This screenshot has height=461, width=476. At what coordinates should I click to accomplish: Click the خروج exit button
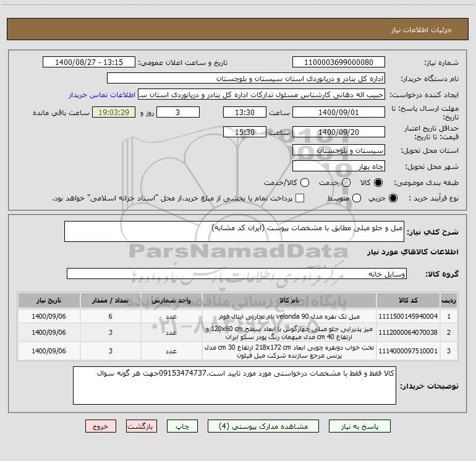click(101, 426)
